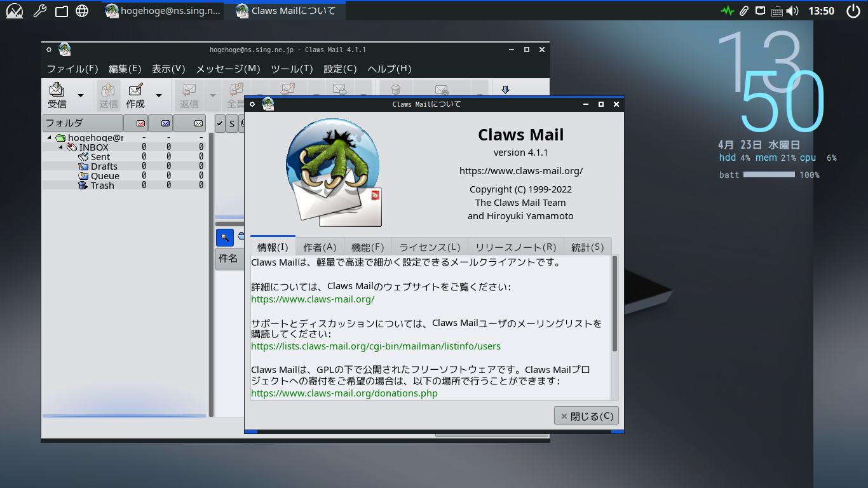Click the 件名 column header

[229, 259]
